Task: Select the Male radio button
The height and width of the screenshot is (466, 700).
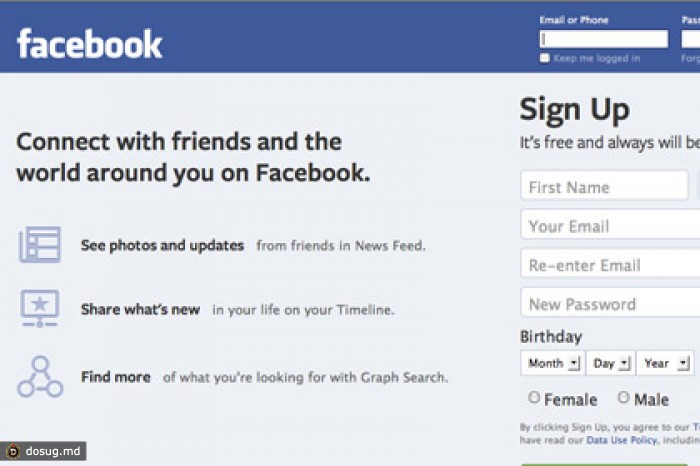Action: pos(623,398)
